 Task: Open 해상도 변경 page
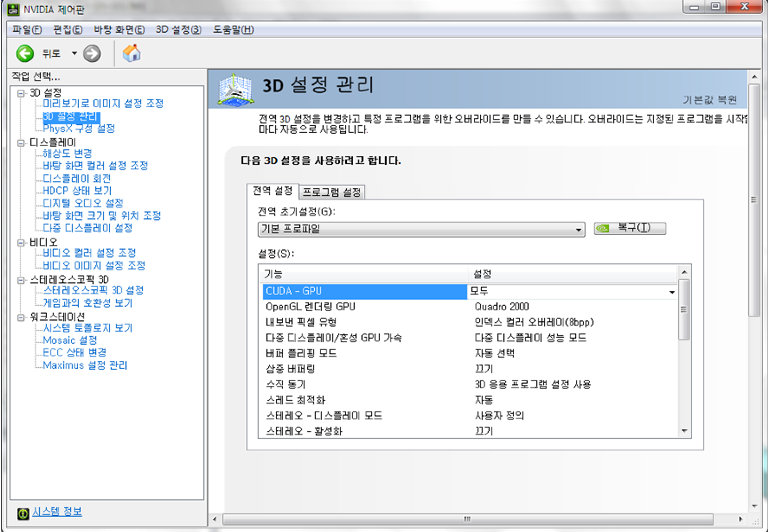[67, 153]
